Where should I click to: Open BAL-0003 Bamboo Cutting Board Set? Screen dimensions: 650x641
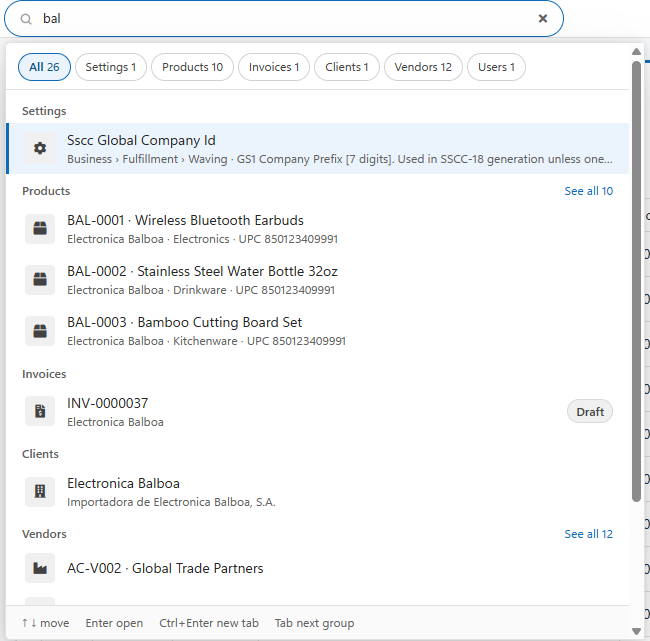318,331
